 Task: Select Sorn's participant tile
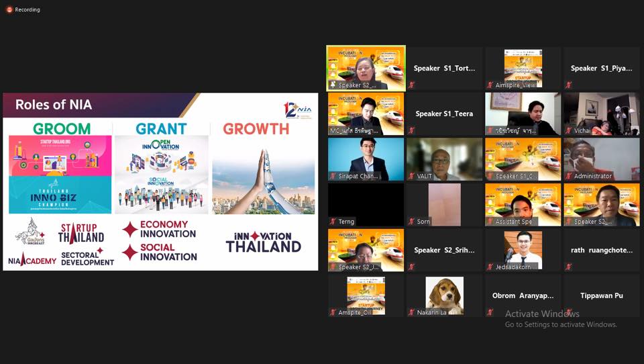444,205
